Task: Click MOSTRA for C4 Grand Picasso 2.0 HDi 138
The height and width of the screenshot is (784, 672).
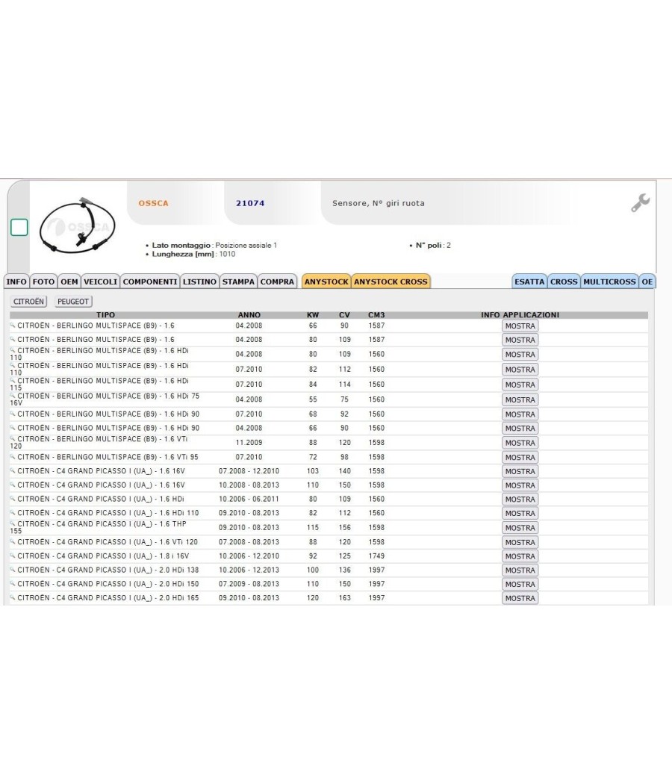Action: click(x=520, y=570)
